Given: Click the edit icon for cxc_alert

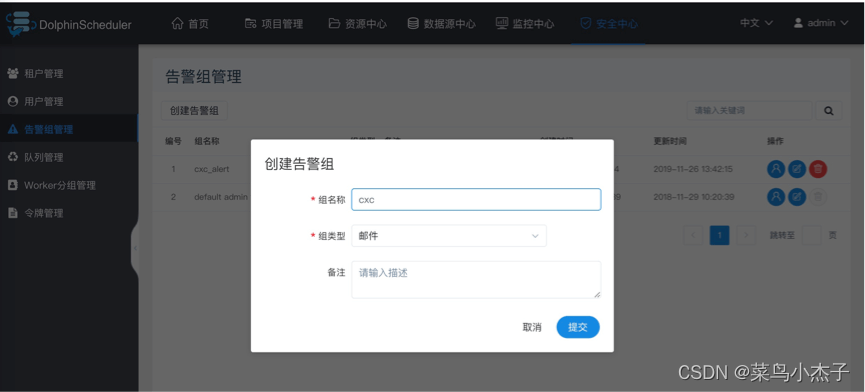Looking at the screenshot, I should (797, 169).
